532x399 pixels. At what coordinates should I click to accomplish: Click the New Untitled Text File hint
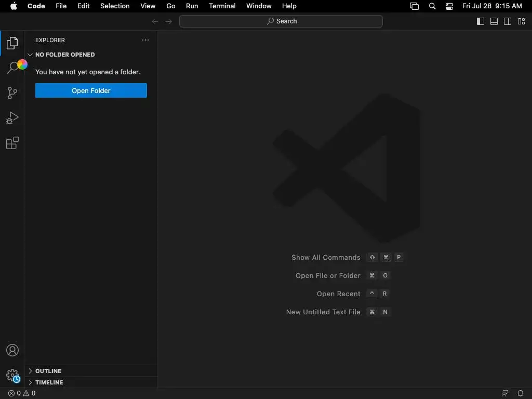(x=323, y=312)
